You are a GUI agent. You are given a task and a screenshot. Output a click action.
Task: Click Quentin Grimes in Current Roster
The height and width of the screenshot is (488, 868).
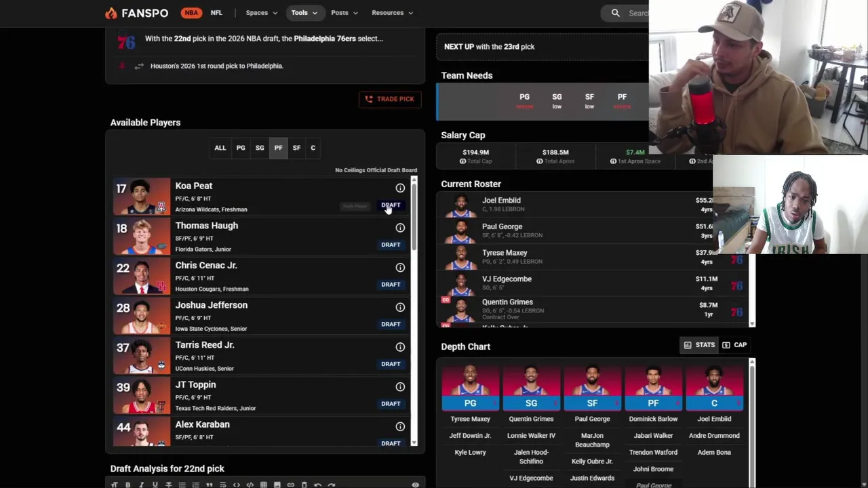[507, 302]
